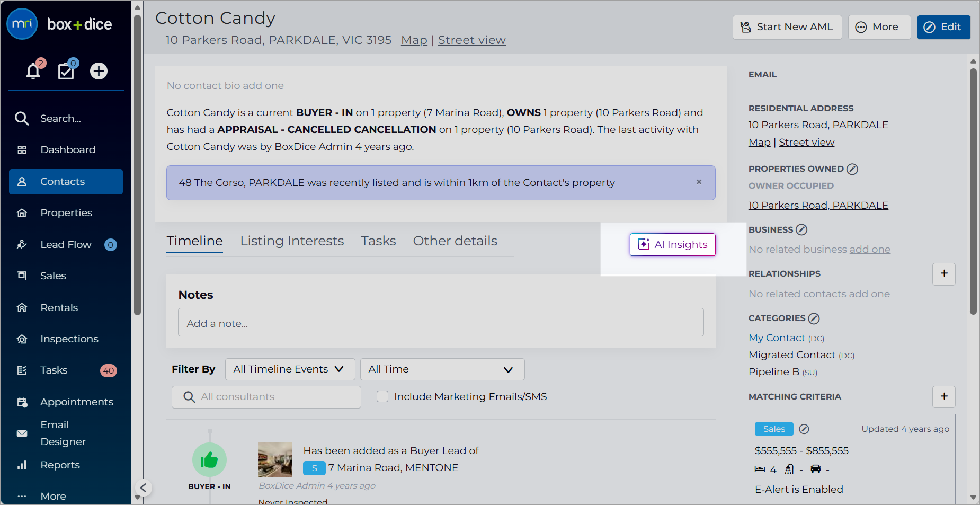Click the plus quick-add icon in sidebar

(99, 71)
